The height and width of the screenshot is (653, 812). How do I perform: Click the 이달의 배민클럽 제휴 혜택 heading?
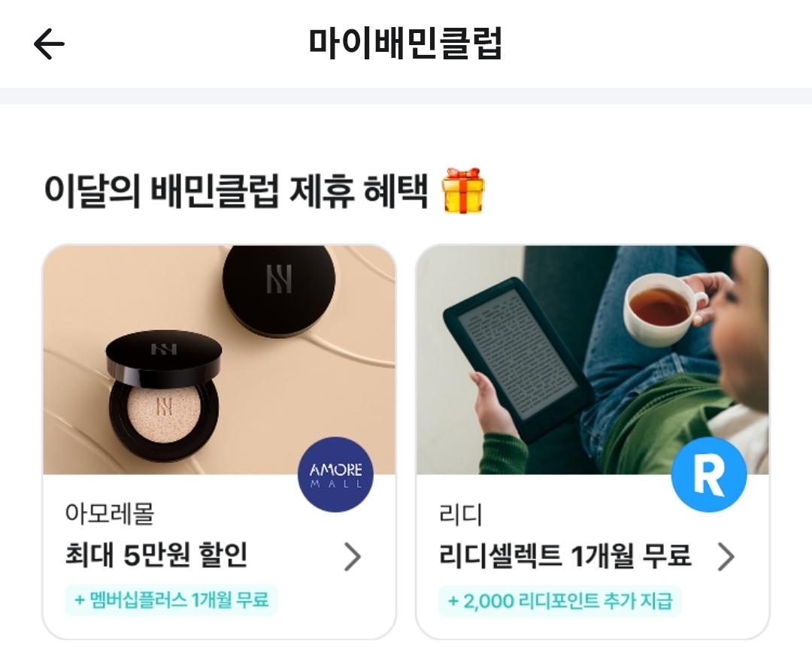[236, 191]
